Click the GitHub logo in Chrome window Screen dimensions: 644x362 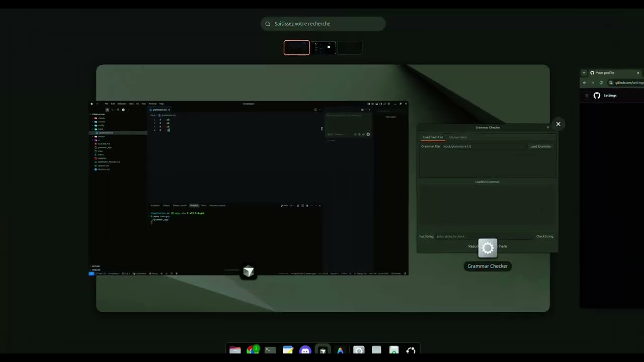[597, 96]
